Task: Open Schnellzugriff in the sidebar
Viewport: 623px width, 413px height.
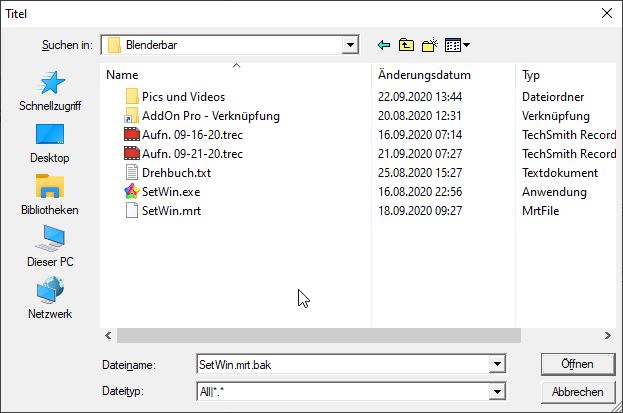Action: pyautogui.click(x=50, y=91)
